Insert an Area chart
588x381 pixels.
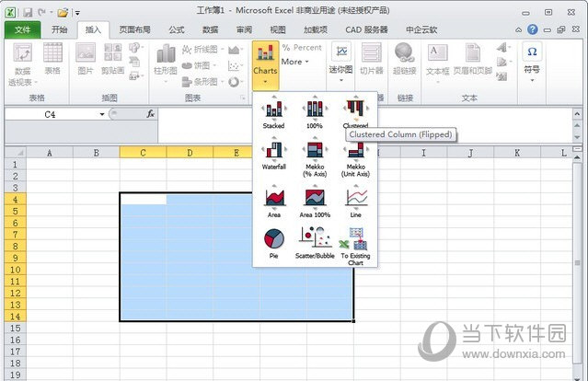point(274,199)
